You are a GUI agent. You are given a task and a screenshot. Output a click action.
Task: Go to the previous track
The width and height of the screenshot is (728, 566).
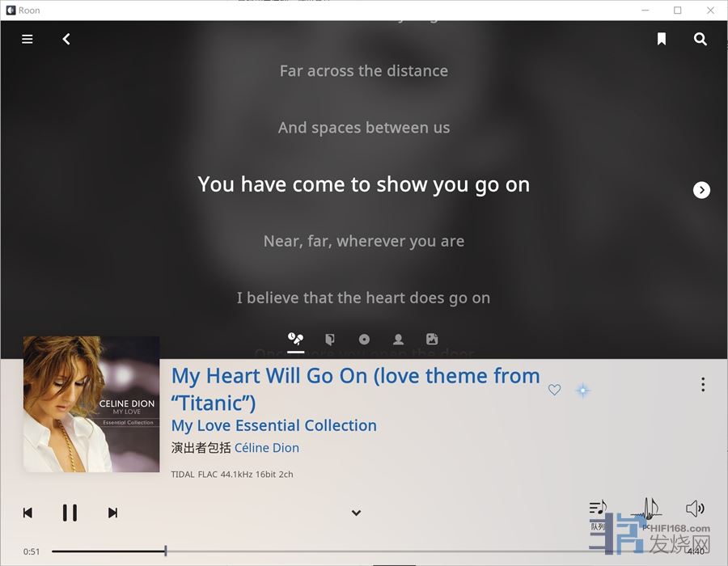[x=28, y=513]
